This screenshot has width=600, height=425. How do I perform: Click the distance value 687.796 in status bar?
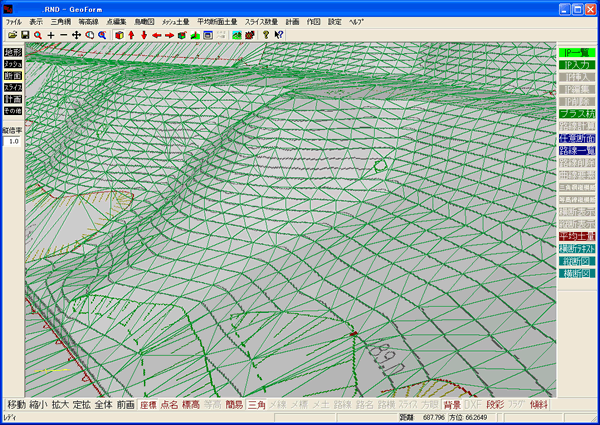[434, 417]
